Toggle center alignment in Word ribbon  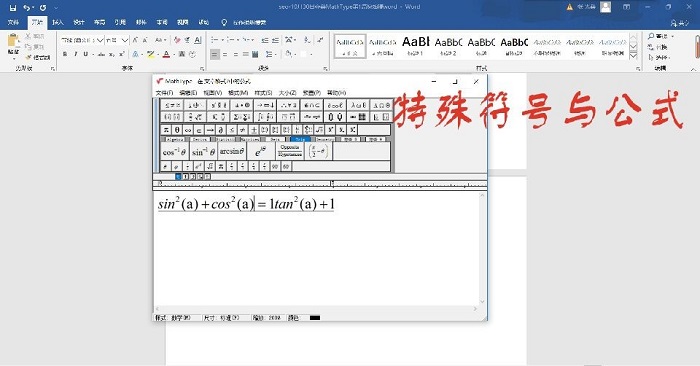tap(225, 54)
